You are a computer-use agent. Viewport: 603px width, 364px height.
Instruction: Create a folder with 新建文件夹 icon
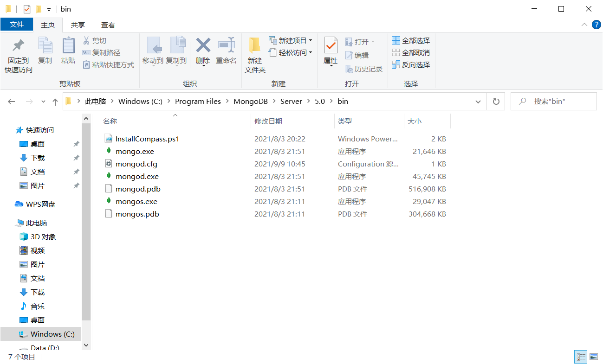click(x=254, y=52)
